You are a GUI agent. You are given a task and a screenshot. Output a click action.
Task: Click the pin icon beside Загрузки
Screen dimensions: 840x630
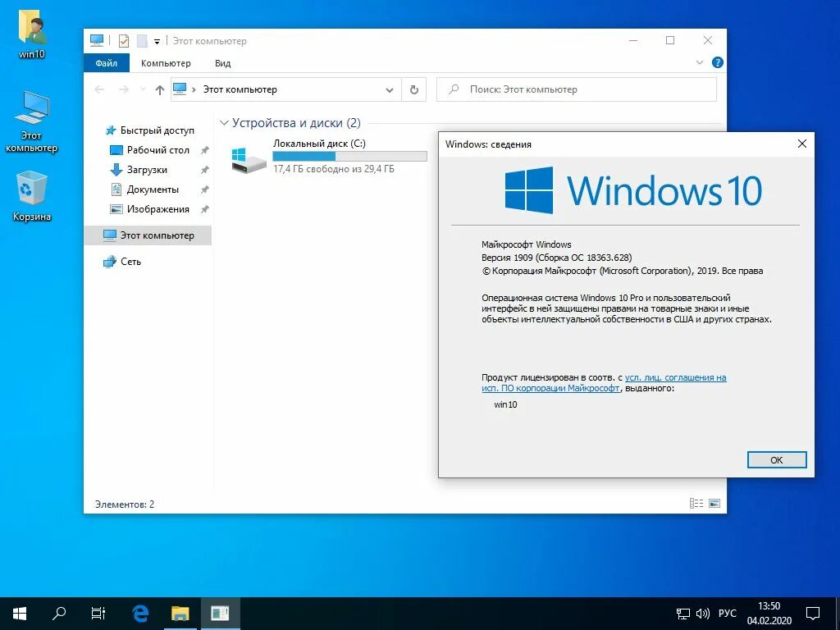pyautogui.click(x=204, y=170)
